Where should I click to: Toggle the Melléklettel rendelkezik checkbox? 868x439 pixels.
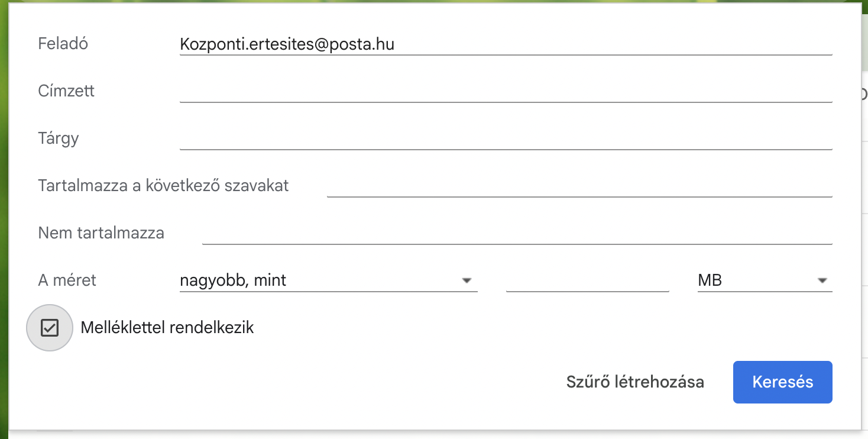click(x=50, y=328)
